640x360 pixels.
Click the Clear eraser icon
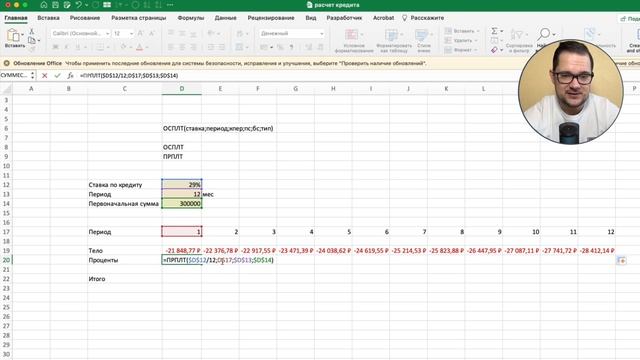coord(494,50)
